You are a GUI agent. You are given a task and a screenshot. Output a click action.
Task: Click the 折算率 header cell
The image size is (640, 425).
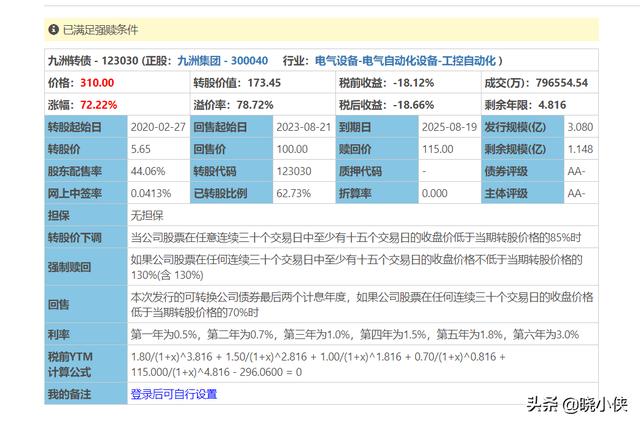(377, 193)
